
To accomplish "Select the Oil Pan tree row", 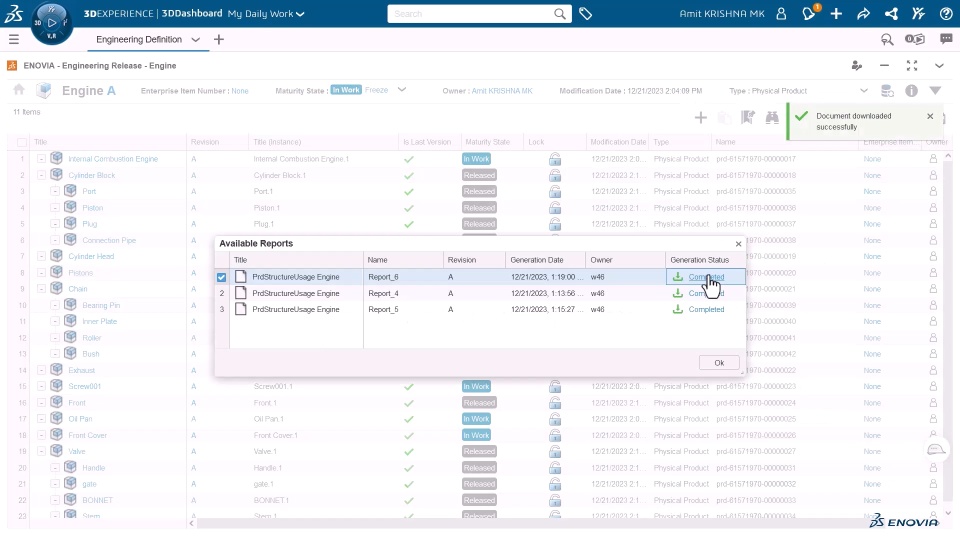I will 80,419.
